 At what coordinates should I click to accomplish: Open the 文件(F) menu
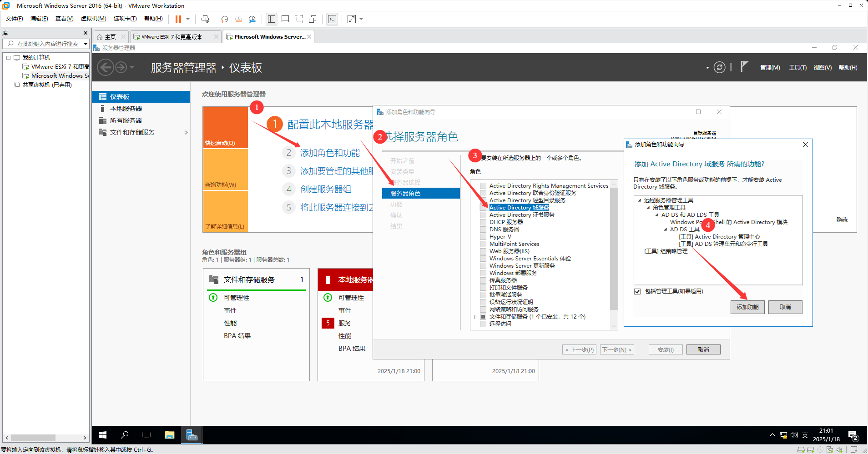click(14, 19)
